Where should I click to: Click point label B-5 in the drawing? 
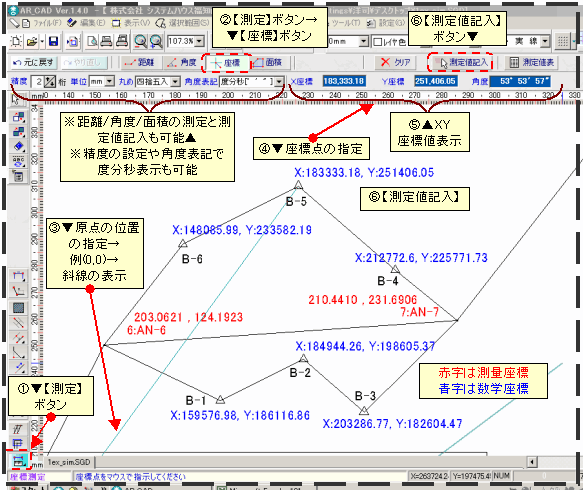[296, 202]
